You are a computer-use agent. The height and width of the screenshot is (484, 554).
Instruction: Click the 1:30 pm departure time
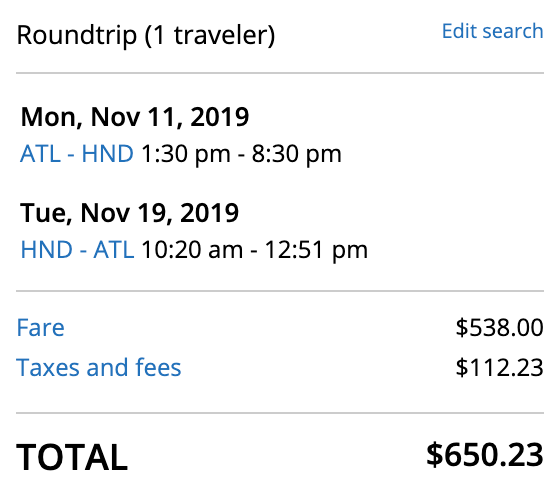(x=185, y=154)
